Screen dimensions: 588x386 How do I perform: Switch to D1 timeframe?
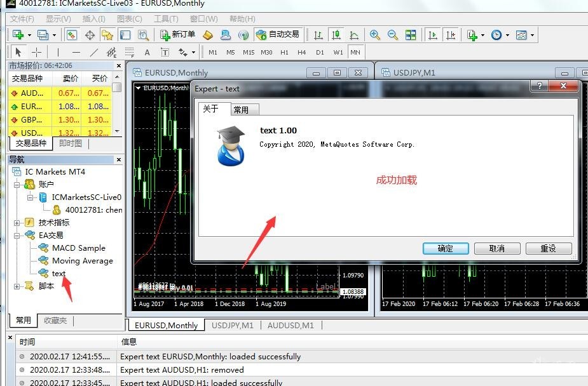coord(320,52)
